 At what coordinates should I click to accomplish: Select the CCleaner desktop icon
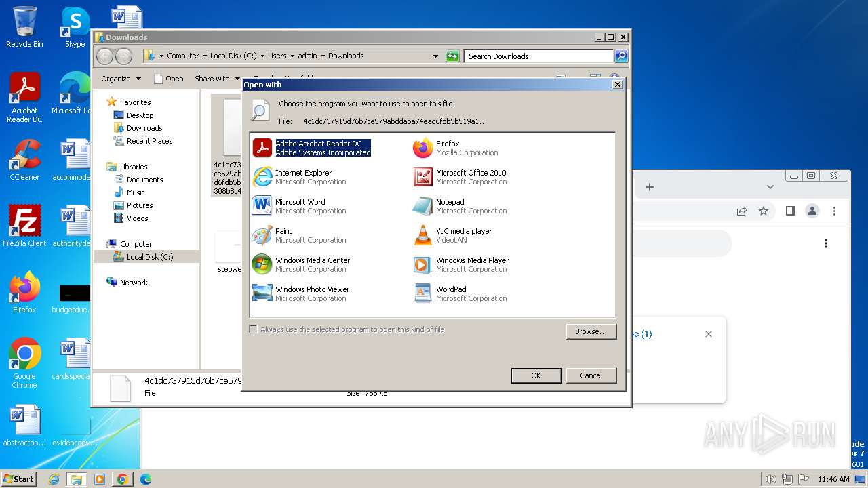tap(24, 160)
